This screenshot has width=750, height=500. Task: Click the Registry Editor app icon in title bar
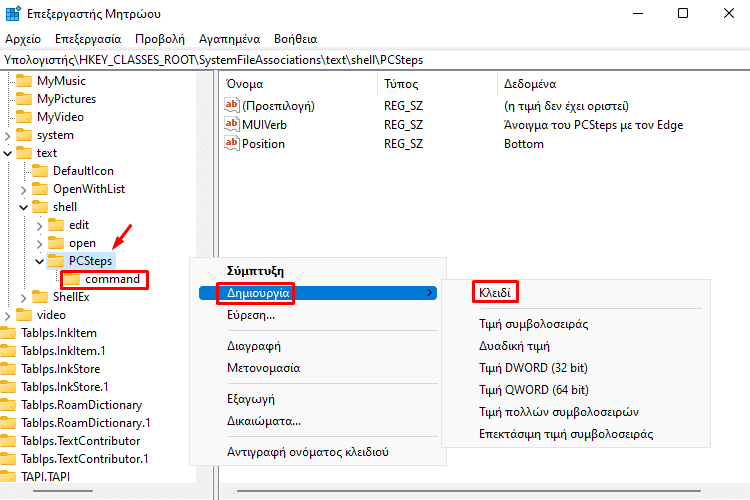13,13
